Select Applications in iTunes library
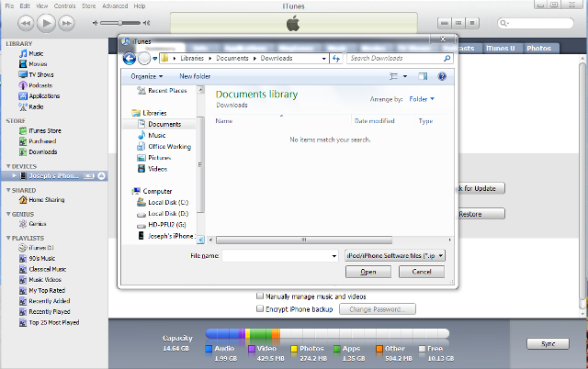This screenshot has height=369, width=588. click(x=44, y=95)
